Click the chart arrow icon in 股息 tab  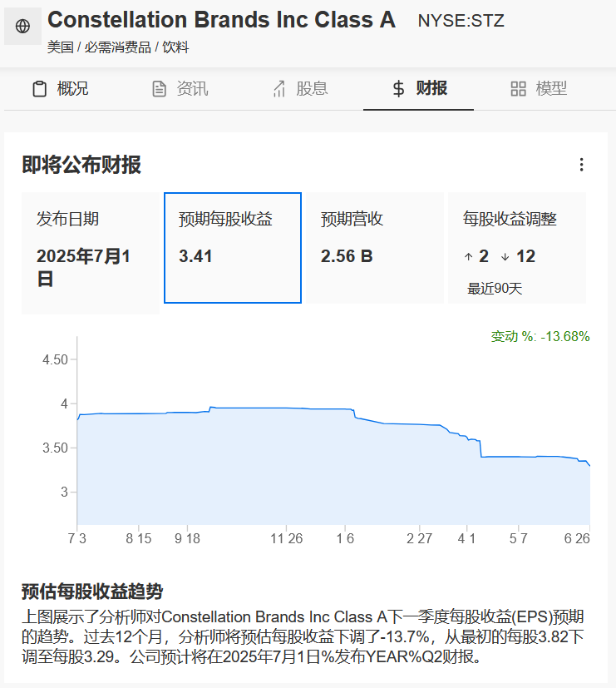278,89
